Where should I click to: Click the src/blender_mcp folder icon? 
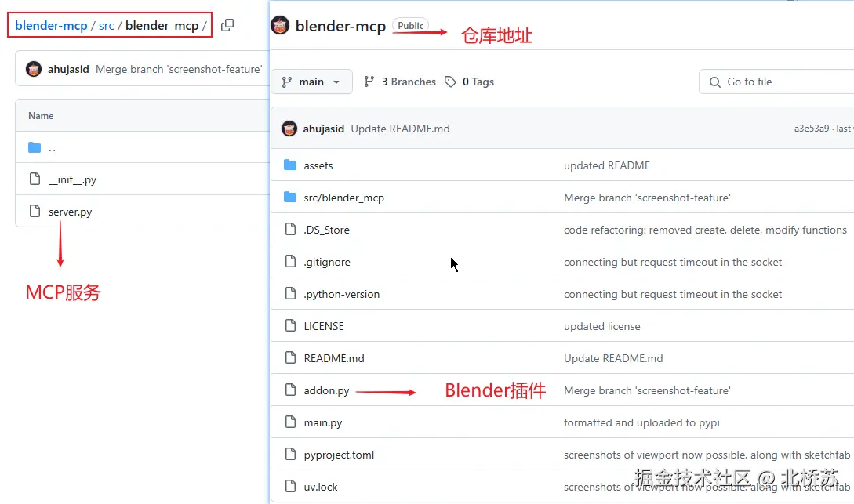coord(290,197)
